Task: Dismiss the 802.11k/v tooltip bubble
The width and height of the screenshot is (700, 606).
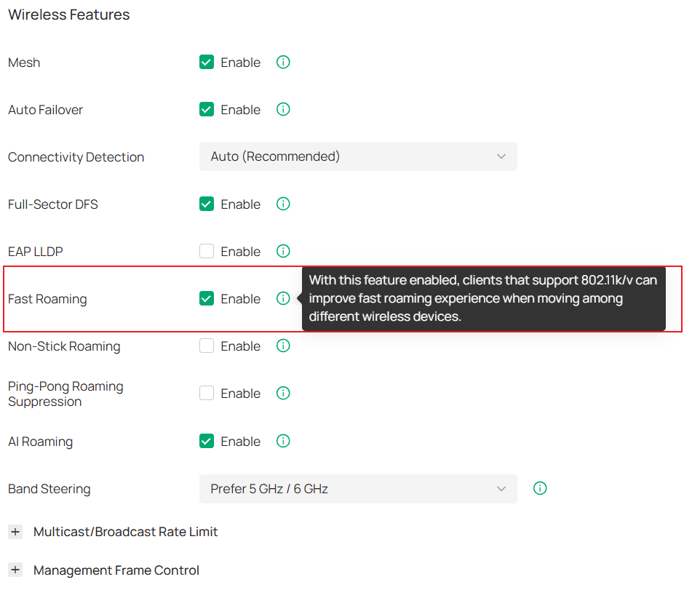Action: click(x=485, y=299)
